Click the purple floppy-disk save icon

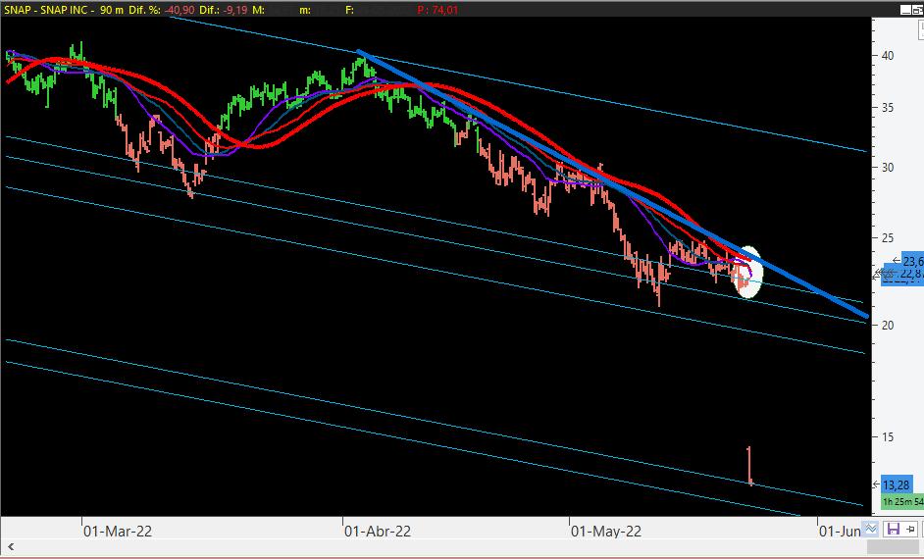pyautogui.click(x=893, y=529)
